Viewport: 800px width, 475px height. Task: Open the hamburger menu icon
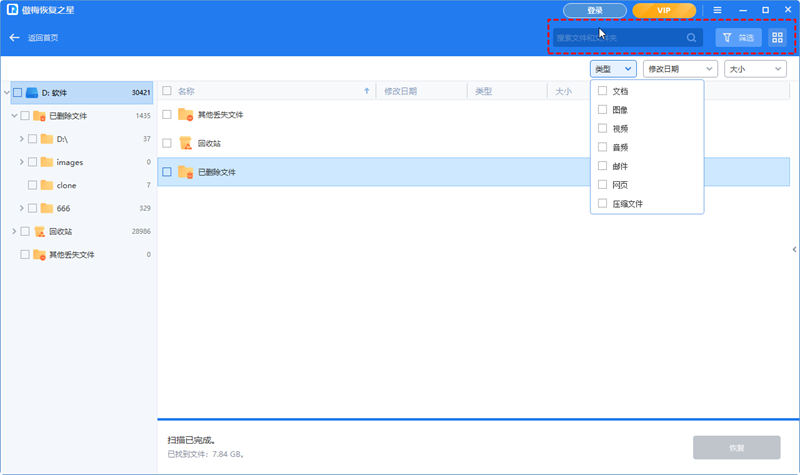(717, 10)
